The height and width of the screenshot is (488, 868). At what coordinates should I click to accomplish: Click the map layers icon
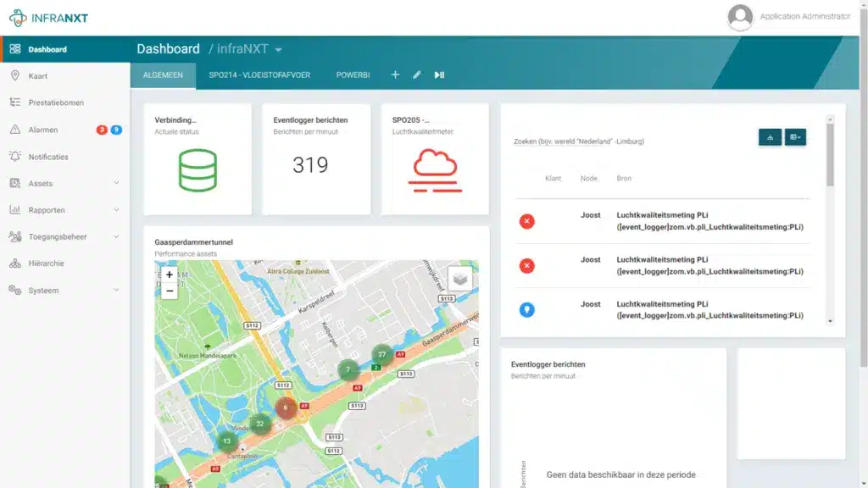coord(459,278)
